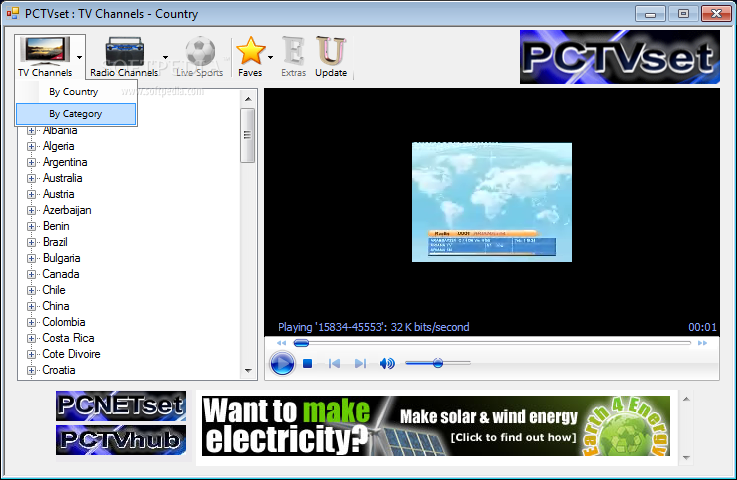The image size is (737, 480).
Task: Choose By Category from the menu
Action: [x=76, y=114]
